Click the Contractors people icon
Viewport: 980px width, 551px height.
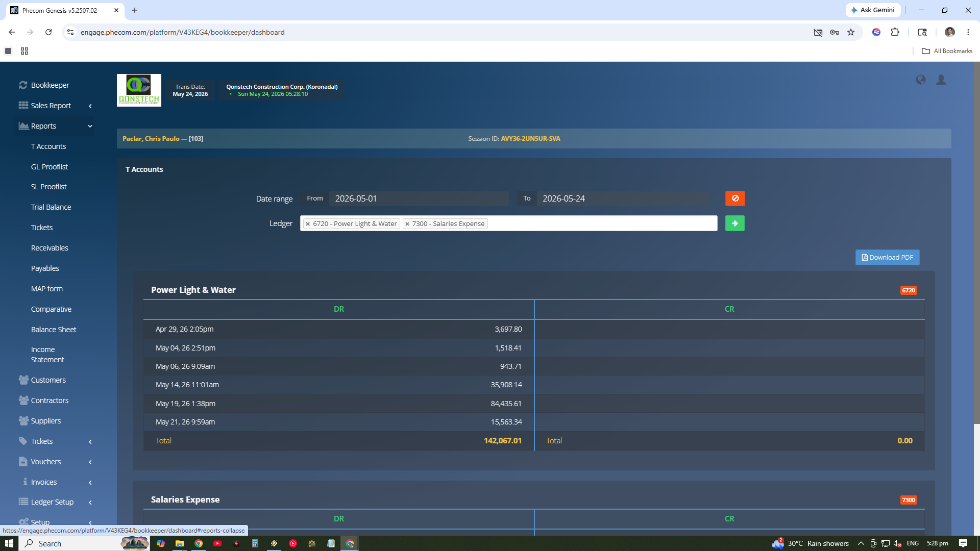click(x=23, y=400)
